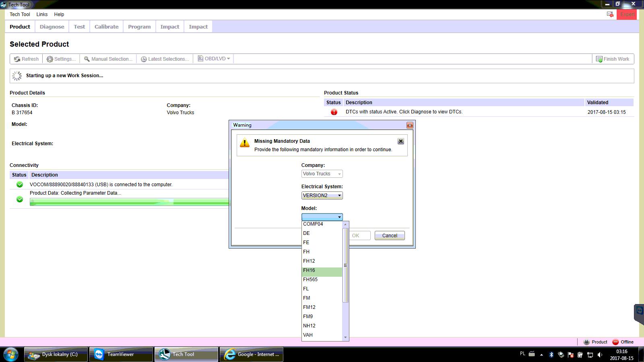Select FL from model list

322,289
